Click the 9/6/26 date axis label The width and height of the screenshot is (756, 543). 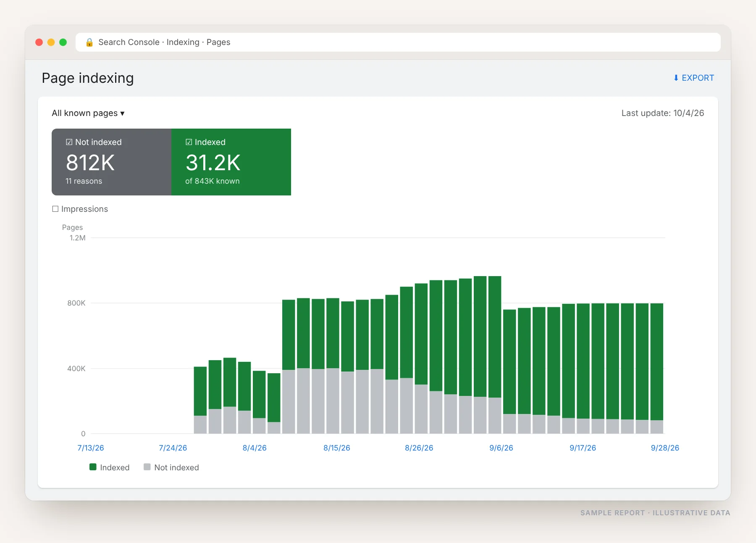coord(501,448)
